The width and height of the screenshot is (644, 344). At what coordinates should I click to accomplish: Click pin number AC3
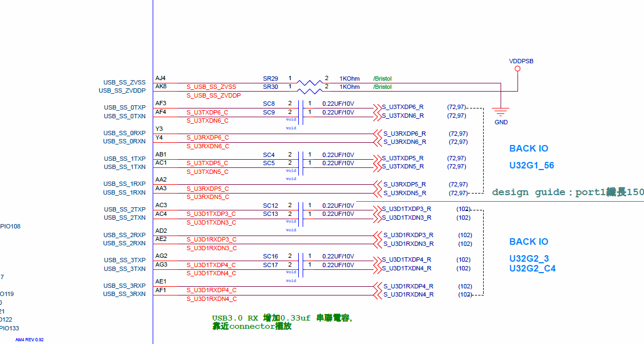pos(161,205)
